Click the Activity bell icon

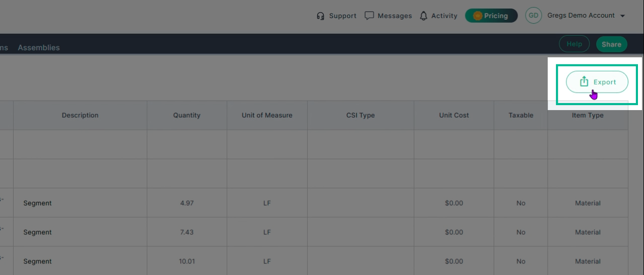(423, 16)
